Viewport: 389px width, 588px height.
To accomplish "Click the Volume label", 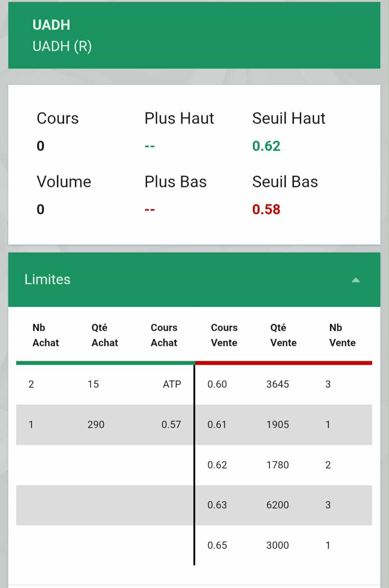I will (64, 182).
